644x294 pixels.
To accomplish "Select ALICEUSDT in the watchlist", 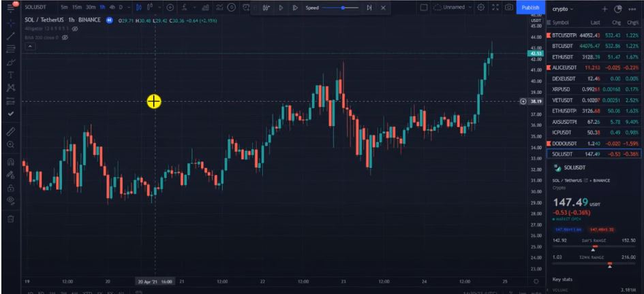I will (x=594, y=67).
